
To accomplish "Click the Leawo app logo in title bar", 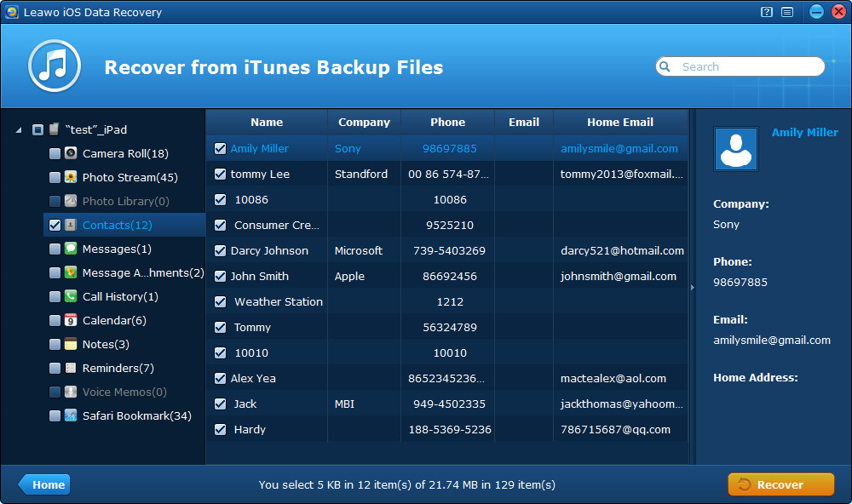I will pyautogui.click(x=11, y=11).
